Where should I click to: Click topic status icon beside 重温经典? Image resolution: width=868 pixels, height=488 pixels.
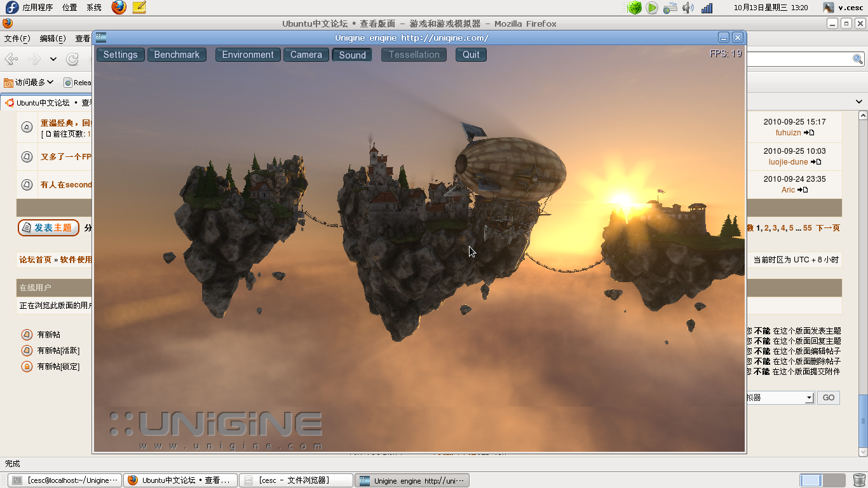[27, 127]
